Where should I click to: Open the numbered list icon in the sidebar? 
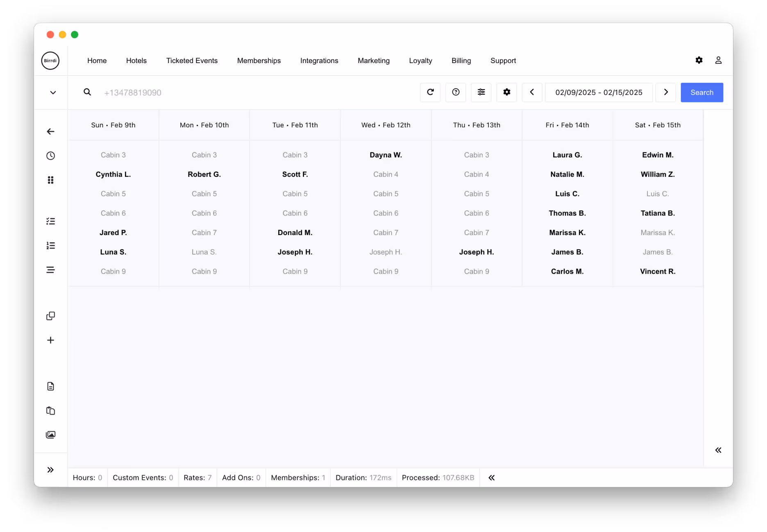pyautogui.click(x=50, y=245)
